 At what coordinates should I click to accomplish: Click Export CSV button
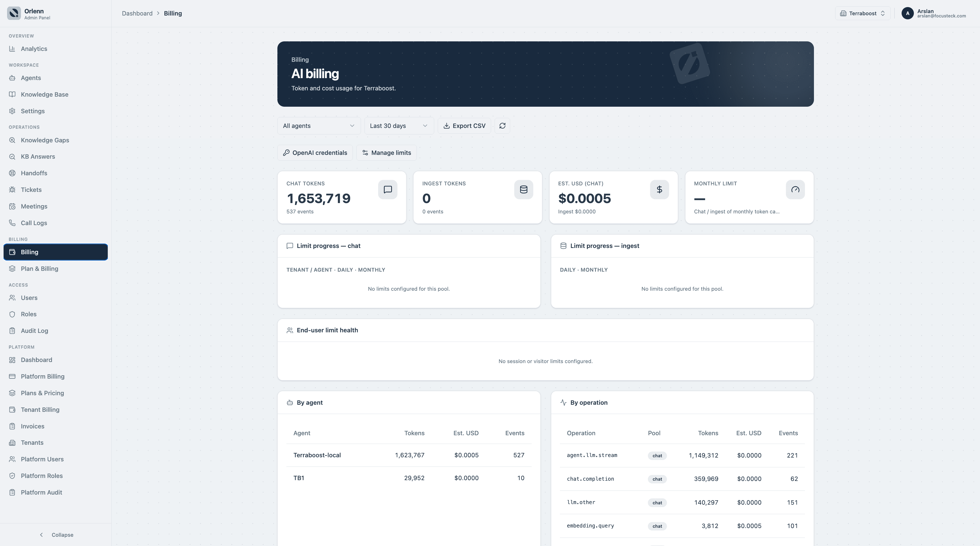464,126
